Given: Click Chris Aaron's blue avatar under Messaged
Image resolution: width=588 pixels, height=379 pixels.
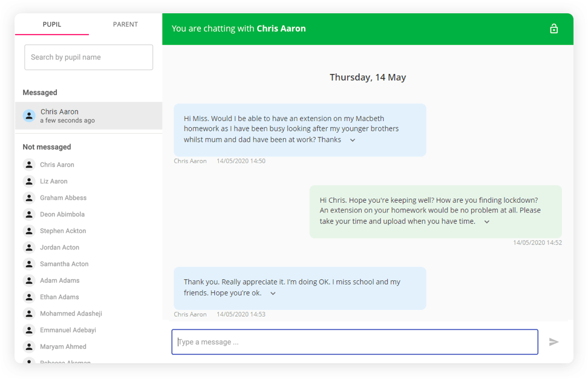Looking at the screenshot, I should click(x=29, y=116).
